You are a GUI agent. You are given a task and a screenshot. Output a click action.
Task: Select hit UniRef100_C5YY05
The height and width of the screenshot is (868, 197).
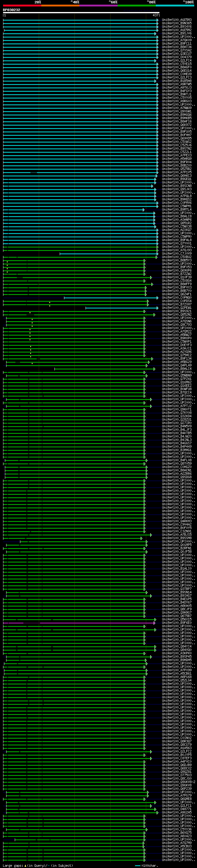[177, 98]
